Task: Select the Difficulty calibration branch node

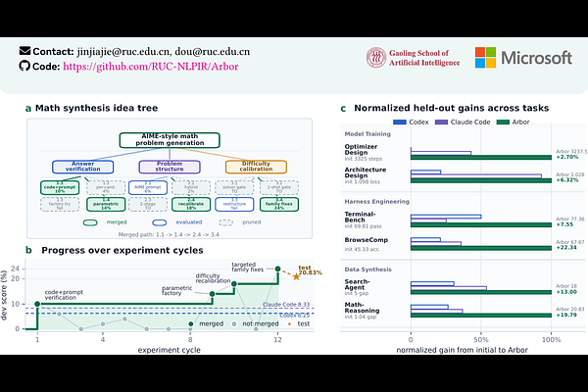Action: click(x=256, y=167)
